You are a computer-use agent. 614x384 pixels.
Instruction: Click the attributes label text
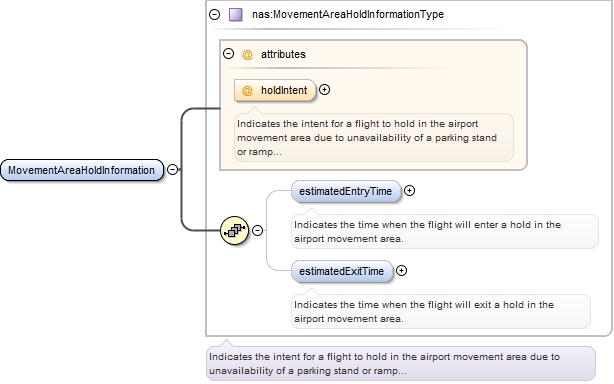coord(283,54)
